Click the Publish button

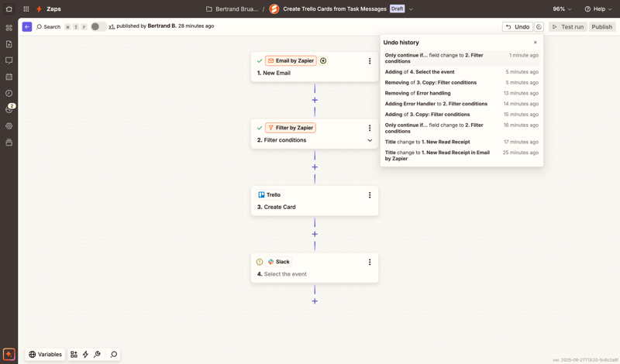click(601, 26)
